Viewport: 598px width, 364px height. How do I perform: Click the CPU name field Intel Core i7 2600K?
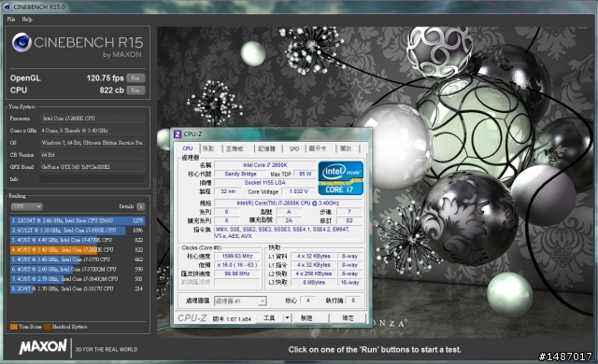click(265, 165)
